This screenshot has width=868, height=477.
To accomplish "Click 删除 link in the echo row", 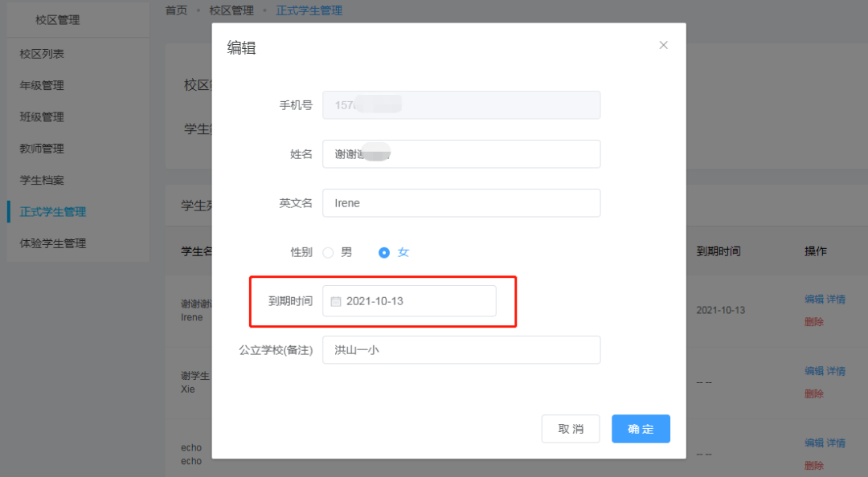I will point(814,466).
